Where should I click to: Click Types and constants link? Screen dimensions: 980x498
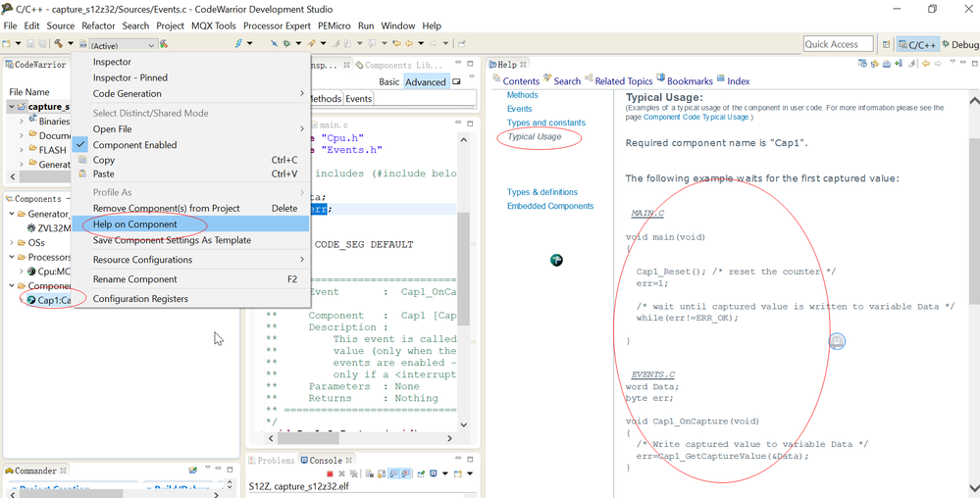tap(546, 123)
